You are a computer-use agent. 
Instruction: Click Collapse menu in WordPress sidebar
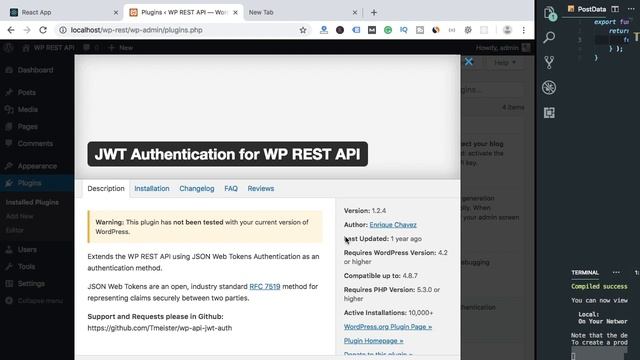pyautogui.click(x=40, y=301)
